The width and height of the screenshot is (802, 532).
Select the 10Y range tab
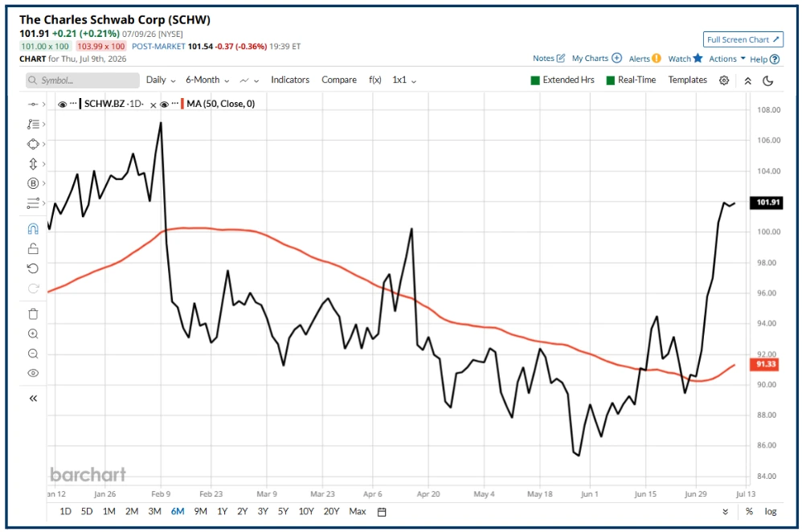point(306,511)
